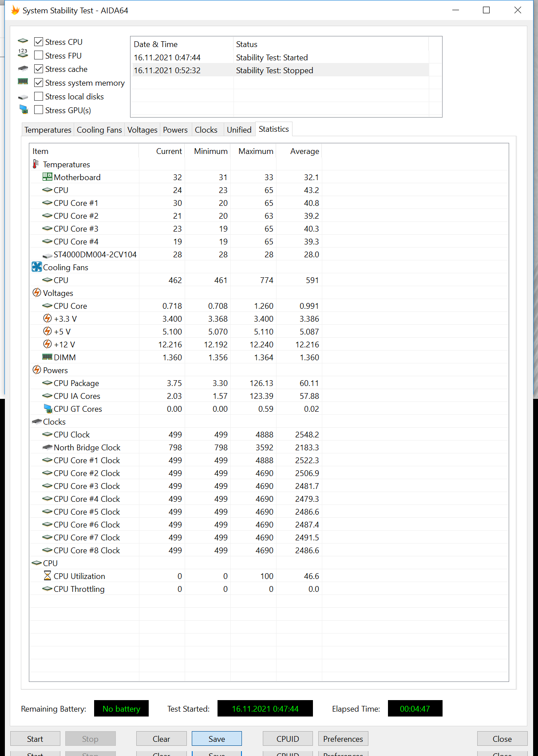Click the Status log column header
Viewport: 538px width, 756px height.
click(331, 44)
